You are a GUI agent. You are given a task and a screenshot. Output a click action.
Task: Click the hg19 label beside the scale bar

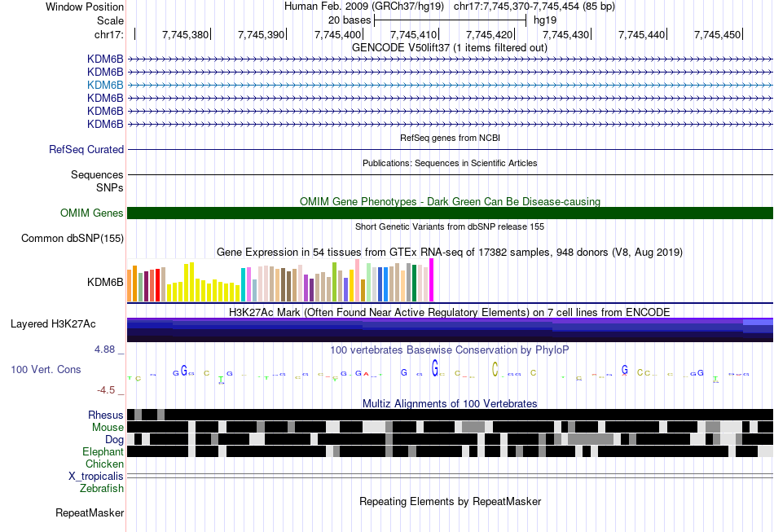pos(544,20)
